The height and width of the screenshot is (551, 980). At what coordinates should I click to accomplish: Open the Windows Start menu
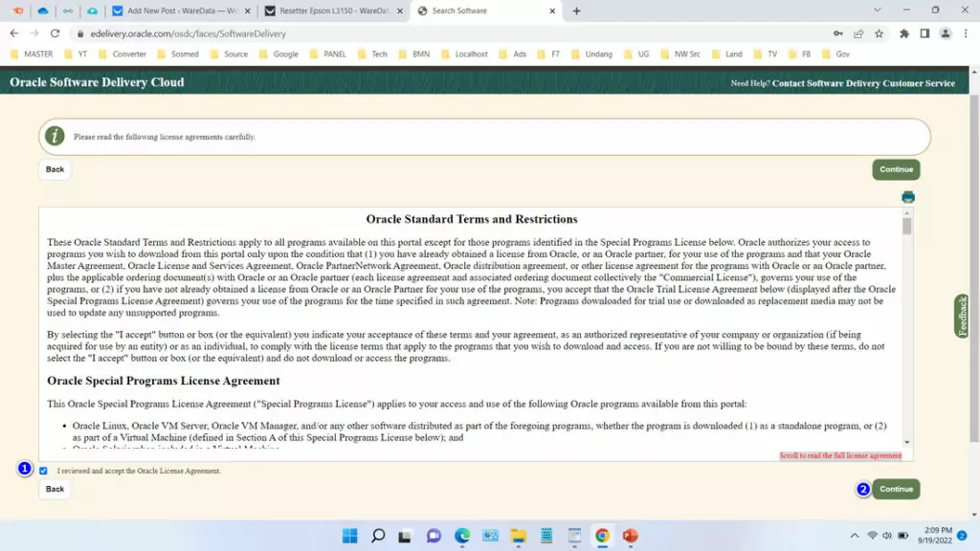point(350,536)
